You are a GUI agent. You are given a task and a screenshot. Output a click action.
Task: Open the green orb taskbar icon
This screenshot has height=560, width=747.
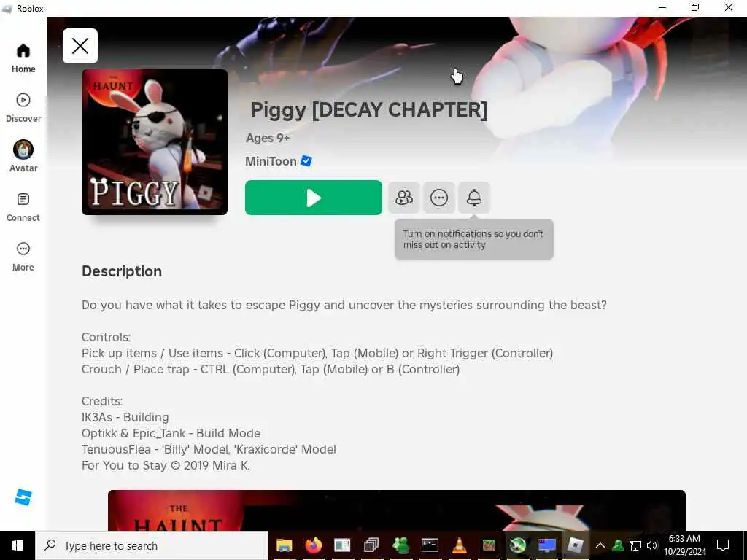click(x=518, y=545)
